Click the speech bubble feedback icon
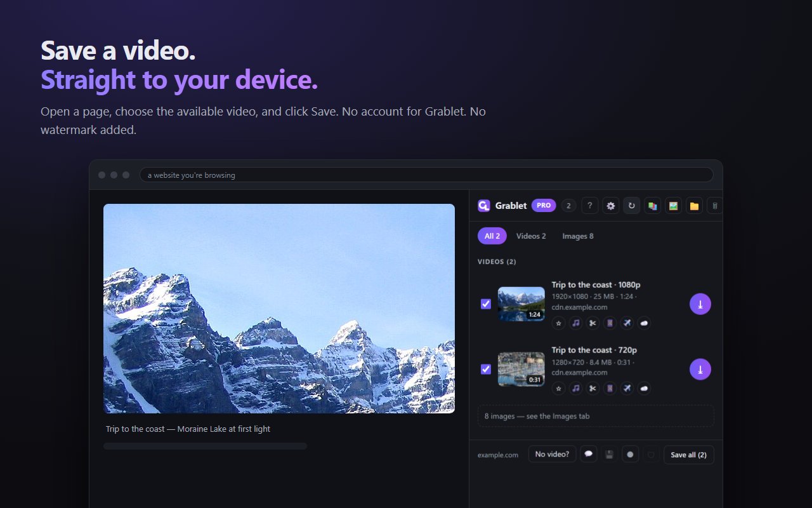The width and height of the screenshot is (812, 508). tap(589, 454)
